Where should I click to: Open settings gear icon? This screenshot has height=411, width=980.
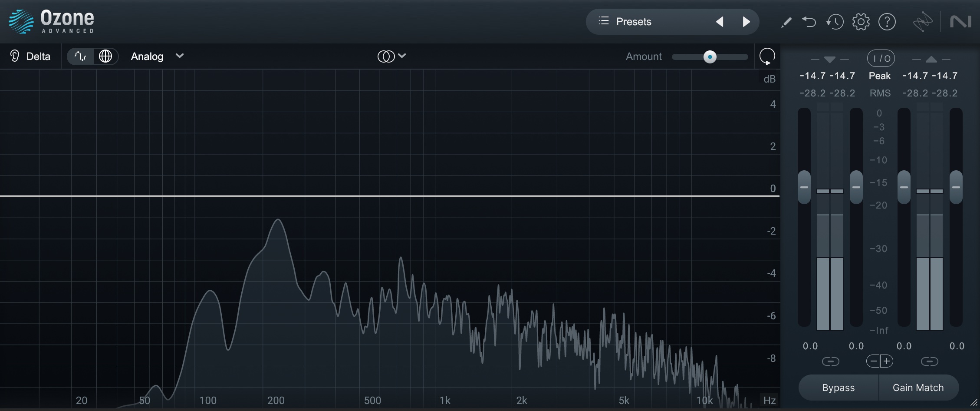[861, 22]
